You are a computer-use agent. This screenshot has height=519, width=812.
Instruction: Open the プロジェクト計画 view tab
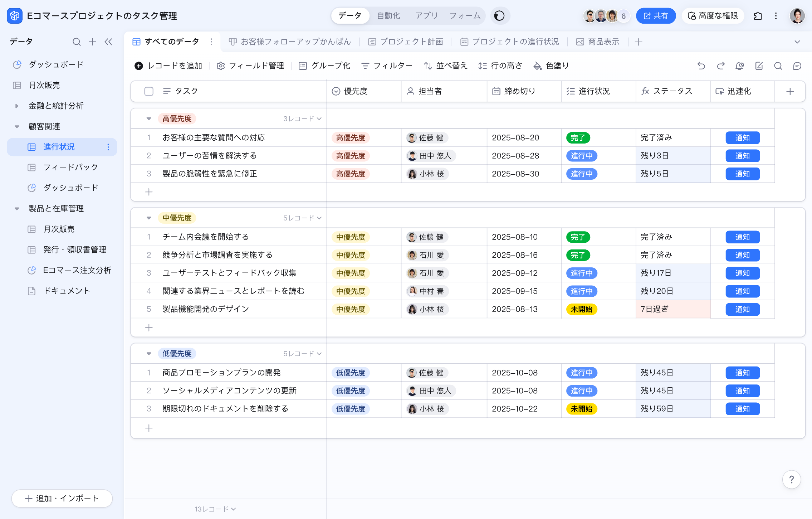tap(406, 42)
